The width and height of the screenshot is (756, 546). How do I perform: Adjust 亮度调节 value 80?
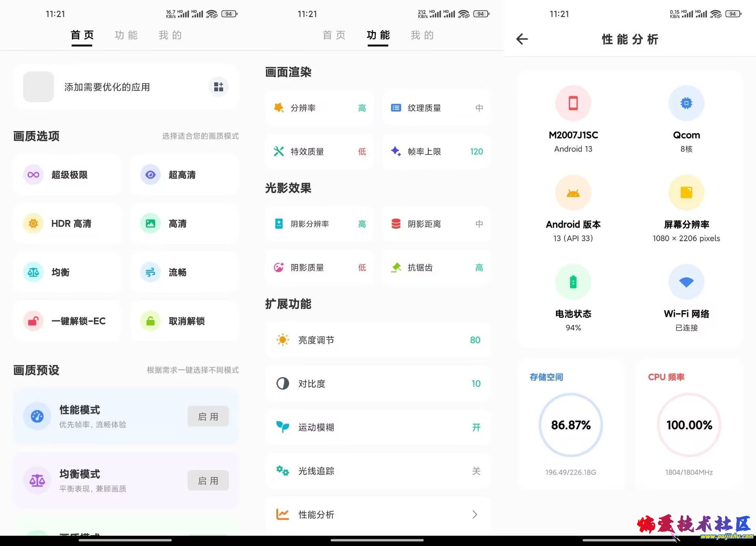pyautogui.click(x=475, y=340)
